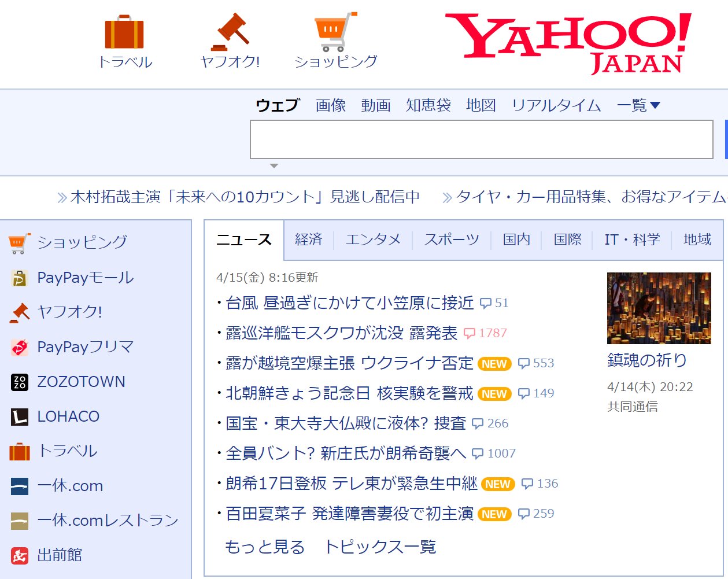Select the 画像 search tab
The image size is (728, 579).
[x=331, y=105]
